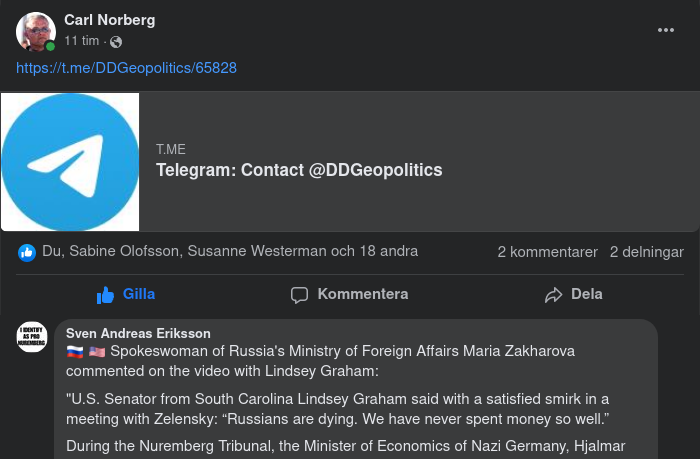Screen dimensions: 700x459
Task: Click the blue like reaction icon
Action: click(x=27, y=252)
